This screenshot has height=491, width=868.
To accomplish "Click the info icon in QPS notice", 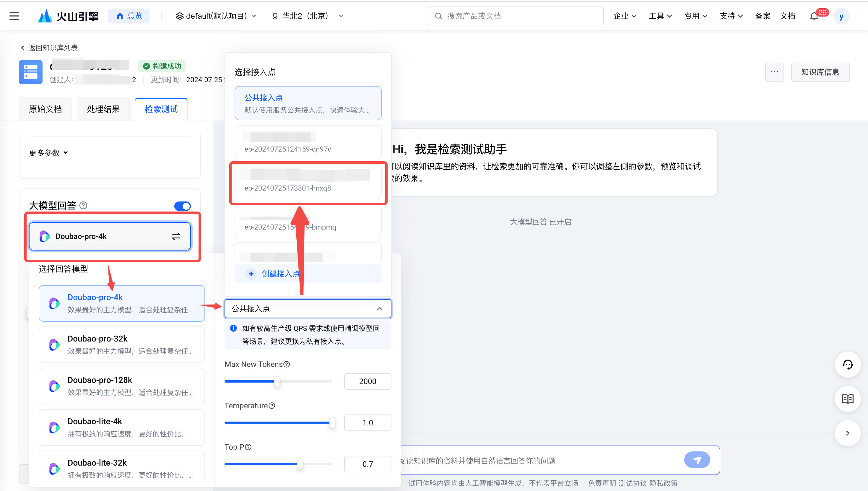I will click(x=233, y=329).
